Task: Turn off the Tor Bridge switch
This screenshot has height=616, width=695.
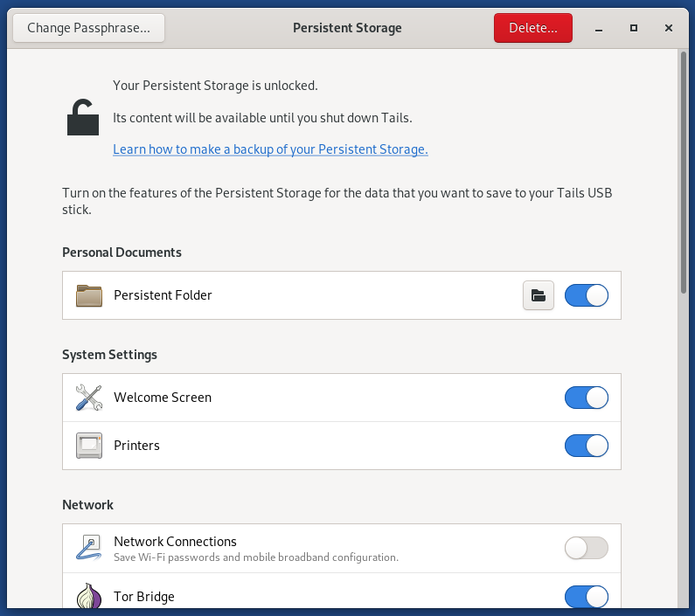Action: click(x=587, y=597)
